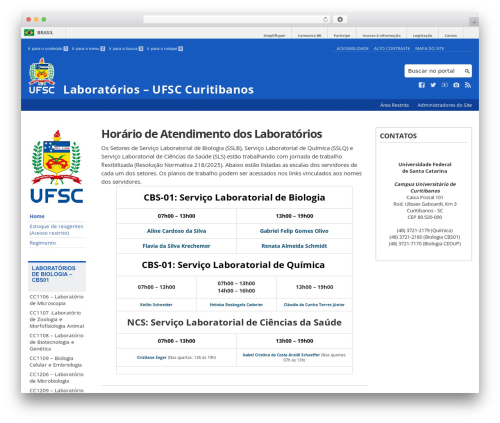The width and height of the screenshot is (500, 423).
Task: Open Gabriel Felip Gomes Olivo's work plan
Action: click(294, 231)
